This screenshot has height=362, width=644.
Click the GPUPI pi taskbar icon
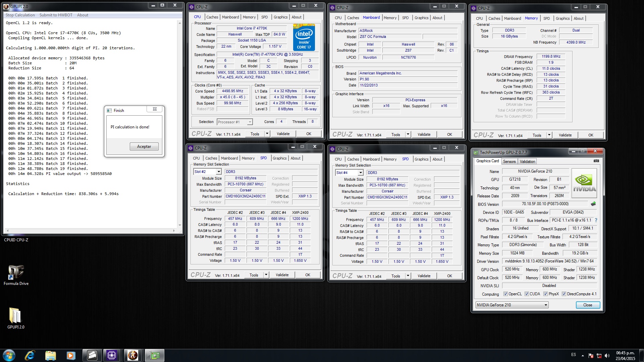click(x=133, y=355)
